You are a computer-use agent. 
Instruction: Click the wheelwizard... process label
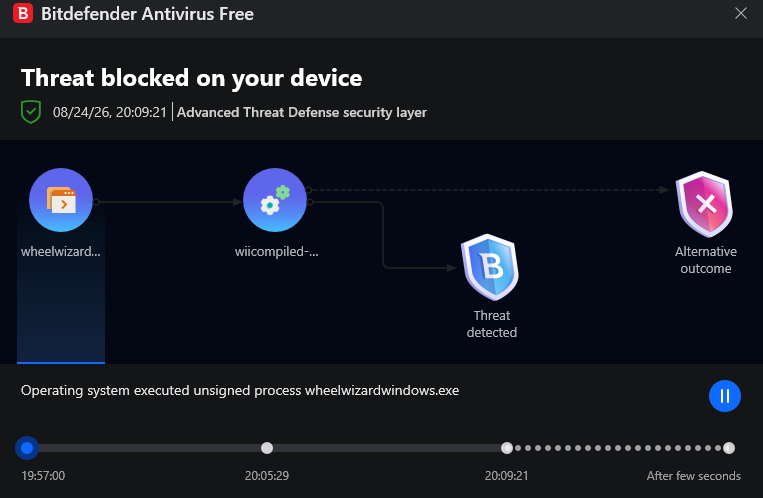click(61, 252)
